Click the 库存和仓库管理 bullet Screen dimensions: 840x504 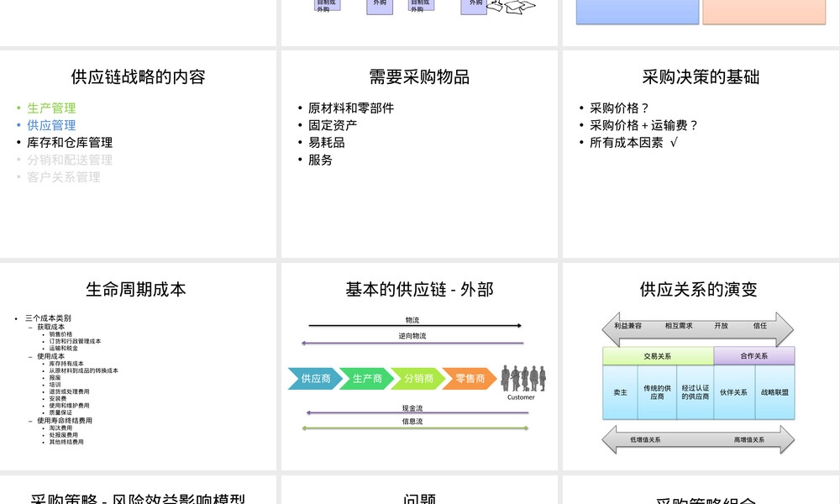(70, 143)
